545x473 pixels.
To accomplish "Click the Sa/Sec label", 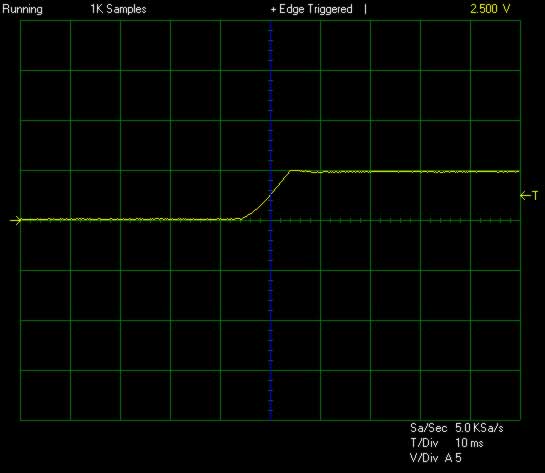I will [429, 428].
